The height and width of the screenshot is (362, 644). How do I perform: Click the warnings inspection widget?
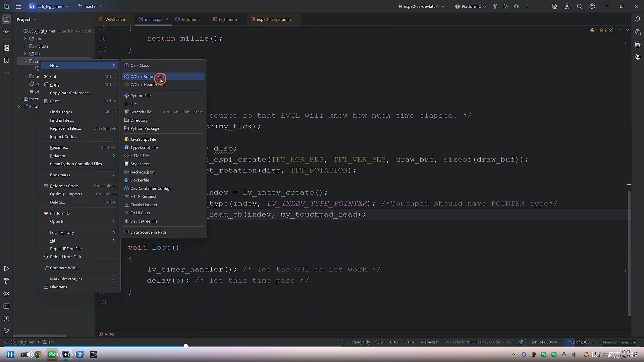[x=603, y=30]
